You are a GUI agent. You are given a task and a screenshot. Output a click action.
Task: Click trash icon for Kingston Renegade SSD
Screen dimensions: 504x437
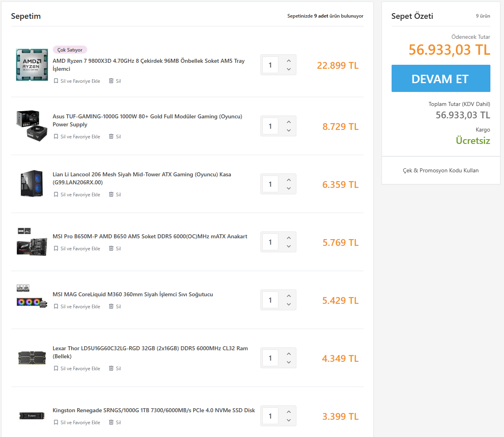(111, 423)
